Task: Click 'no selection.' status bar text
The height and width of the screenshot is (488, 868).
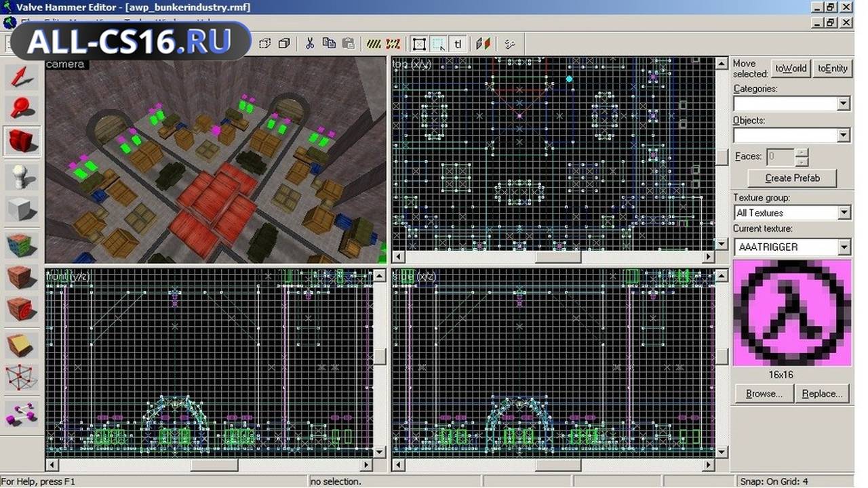Action: pos(336,481)
